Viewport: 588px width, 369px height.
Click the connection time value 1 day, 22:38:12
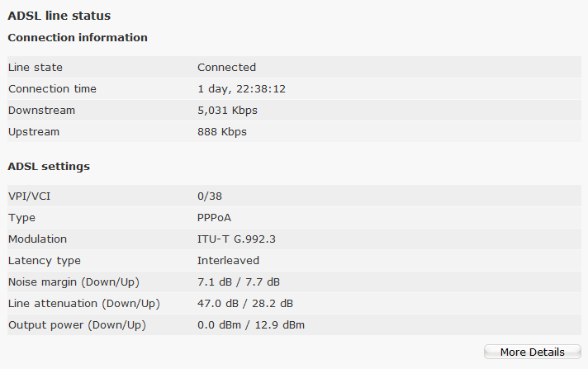[241, 89]
